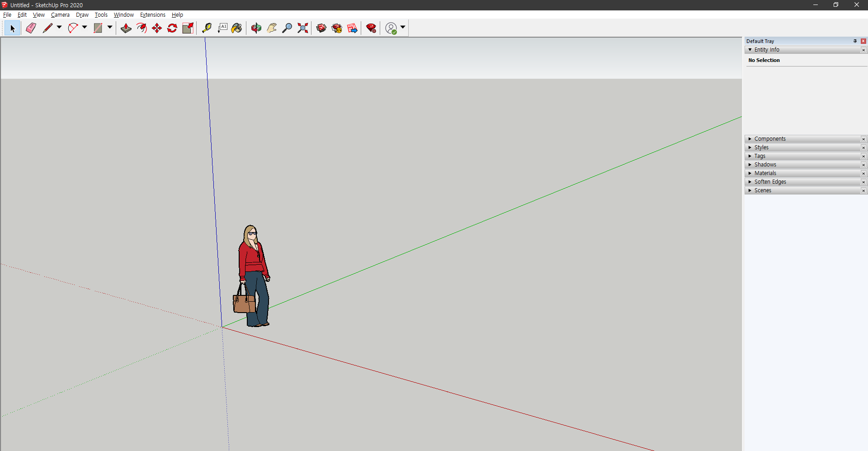Close the Tags panel

click(863, 156)
